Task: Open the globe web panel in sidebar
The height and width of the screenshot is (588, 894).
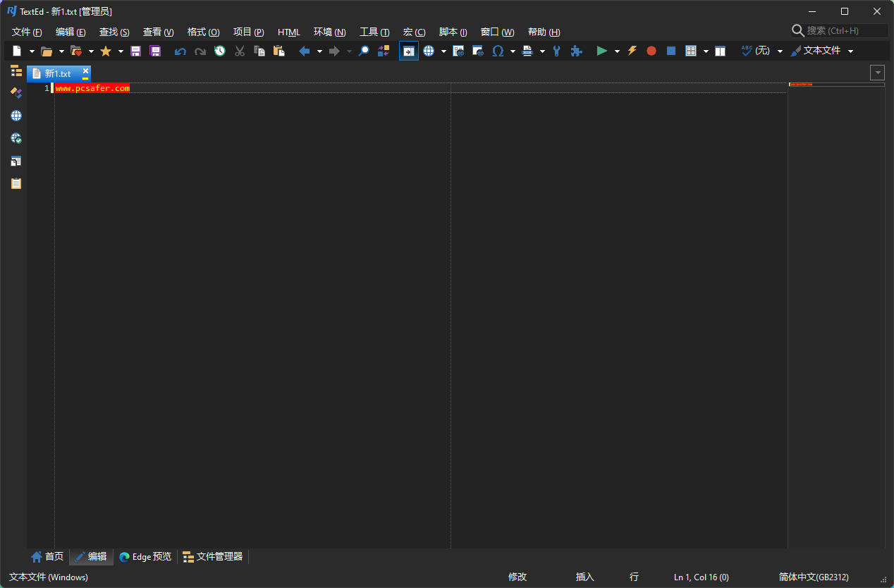Action: (16, 116)
